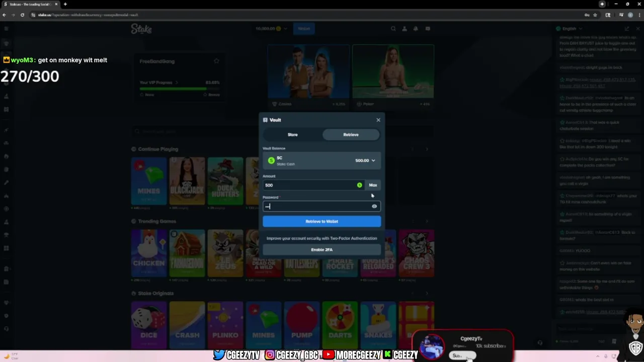Click the game search field

coord(282,132)
